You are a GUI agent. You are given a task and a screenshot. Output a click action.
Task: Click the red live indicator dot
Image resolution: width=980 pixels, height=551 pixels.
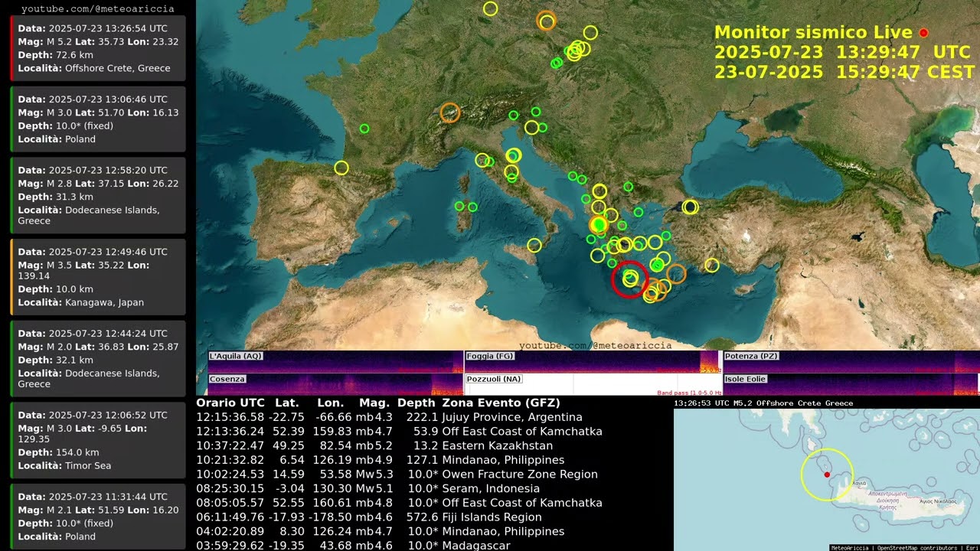click(923, 33)
